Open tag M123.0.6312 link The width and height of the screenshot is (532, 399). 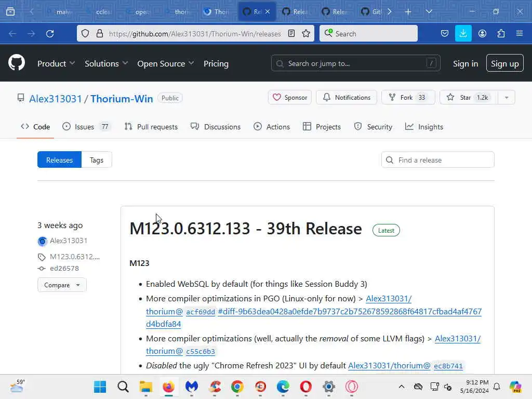click(75, 257)
